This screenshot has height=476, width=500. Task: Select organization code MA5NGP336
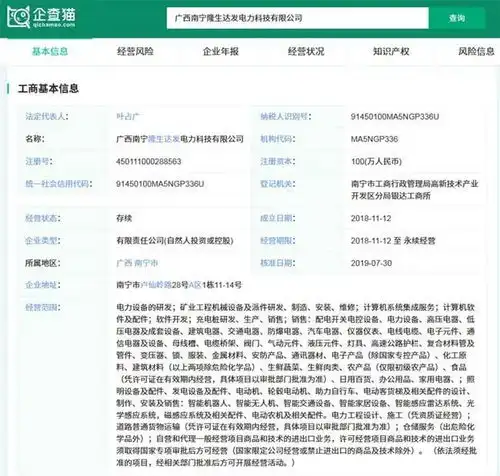(x=374, y=139)
